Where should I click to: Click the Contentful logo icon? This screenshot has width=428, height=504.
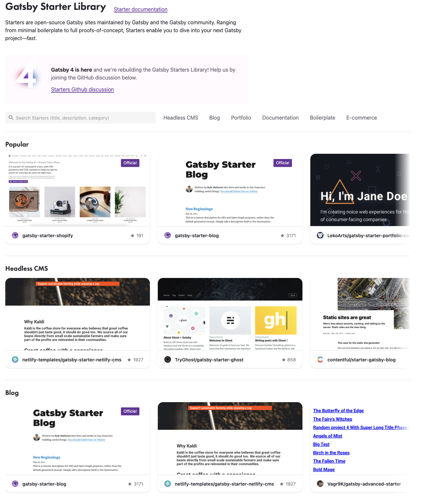(x=320, y=359)
